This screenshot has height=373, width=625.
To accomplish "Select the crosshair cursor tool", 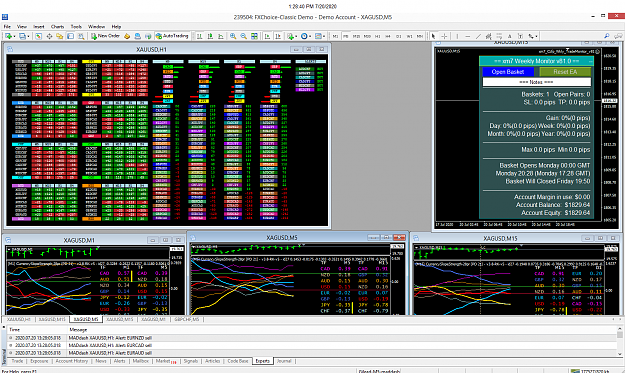I will pyautogui.click(x=444, y=36).
